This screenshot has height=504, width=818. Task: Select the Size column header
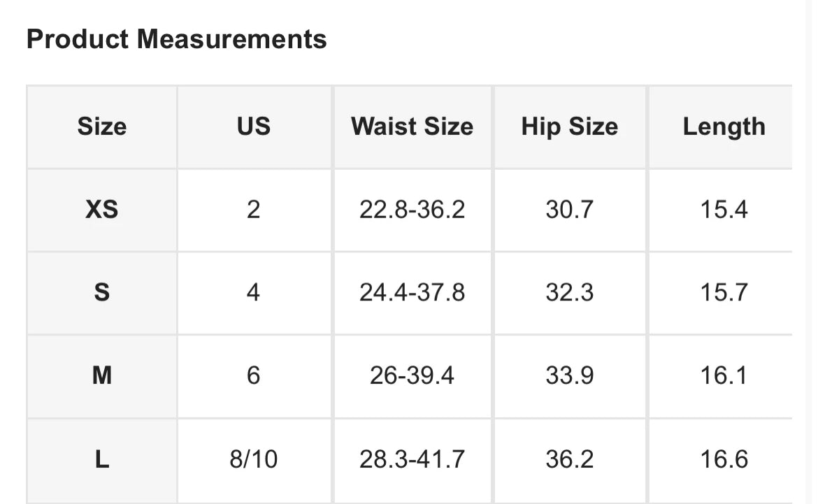pos(102,127)
